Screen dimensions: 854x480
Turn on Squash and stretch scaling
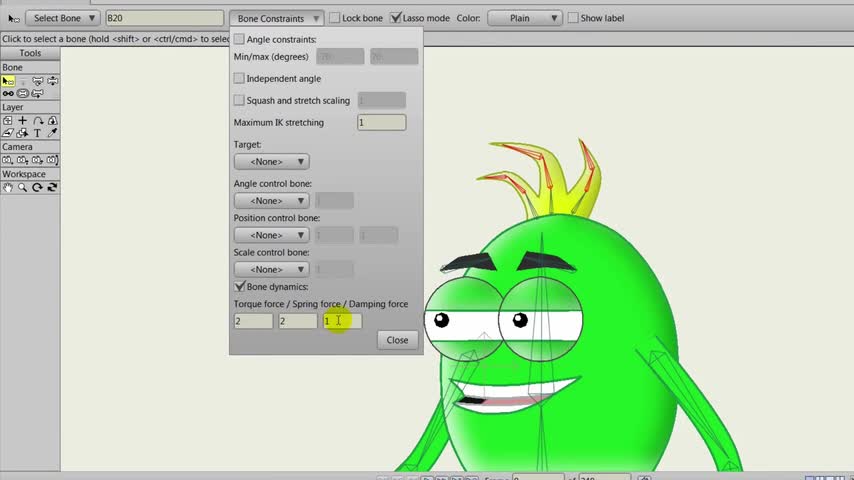coord(239,100)
